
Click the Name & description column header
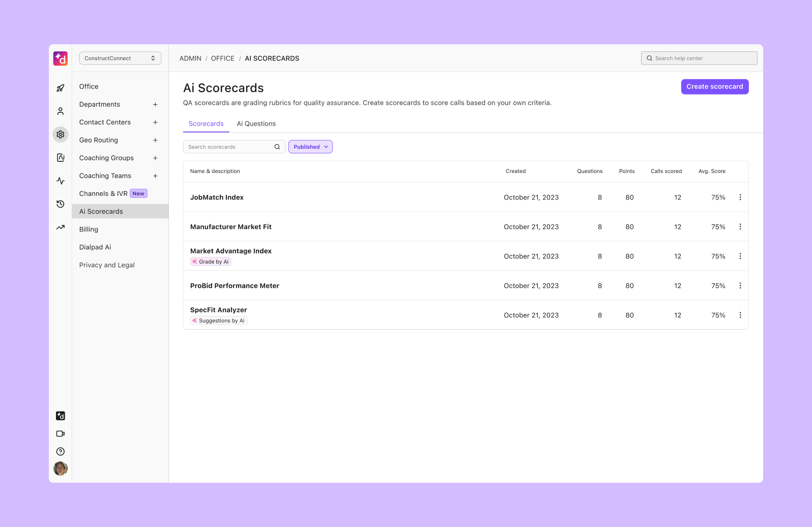click(215, 171)
